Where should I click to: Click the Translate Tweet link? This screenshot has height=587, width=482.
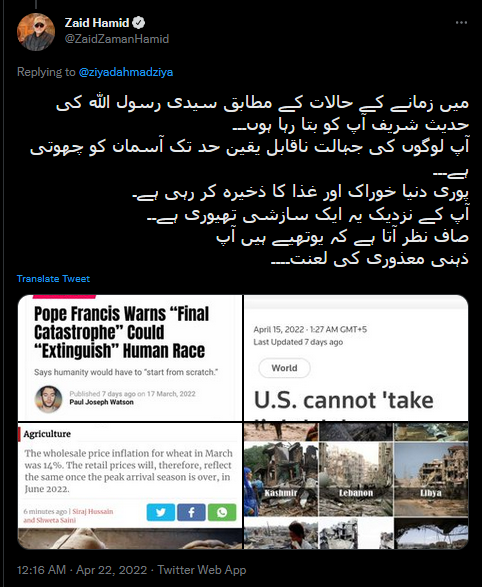(53, 279)
